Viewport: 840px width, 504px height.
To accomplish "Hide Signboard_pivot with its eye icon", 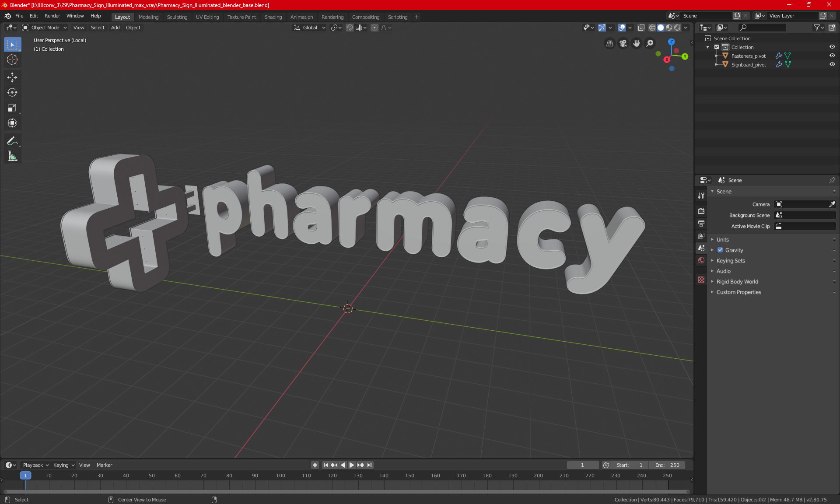I will click(832, 65).
